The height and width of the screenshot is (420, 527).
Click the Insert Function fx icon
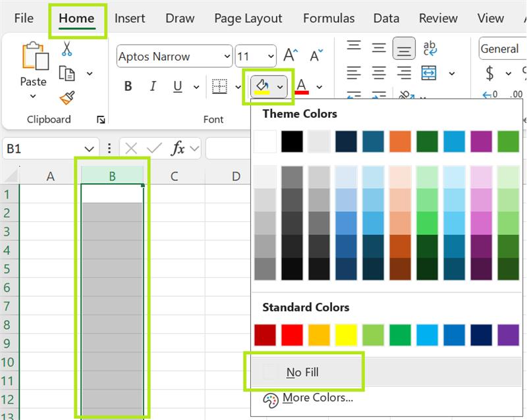(x=178, y=148)
